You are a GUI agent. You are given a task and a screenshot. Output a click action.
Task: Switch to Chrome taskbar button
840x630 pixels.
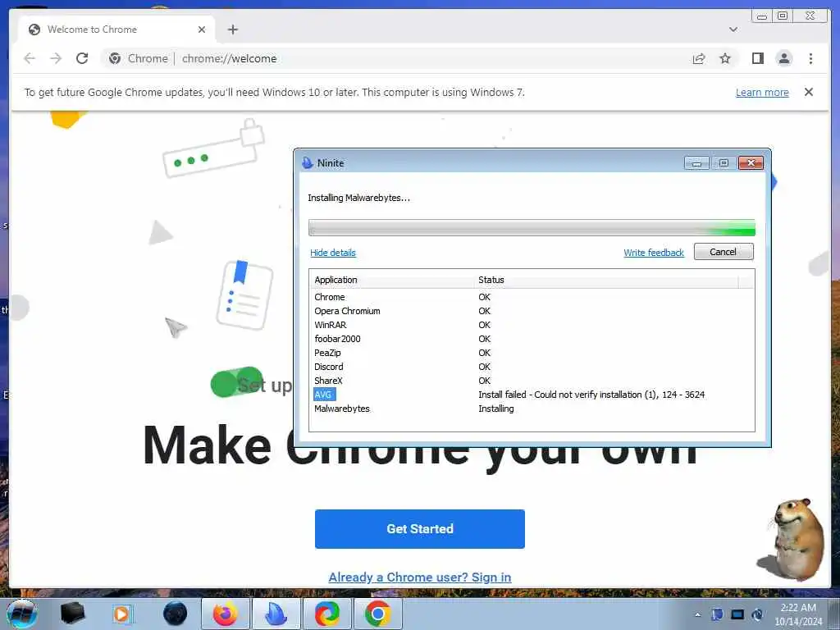(x=377, y=614)
